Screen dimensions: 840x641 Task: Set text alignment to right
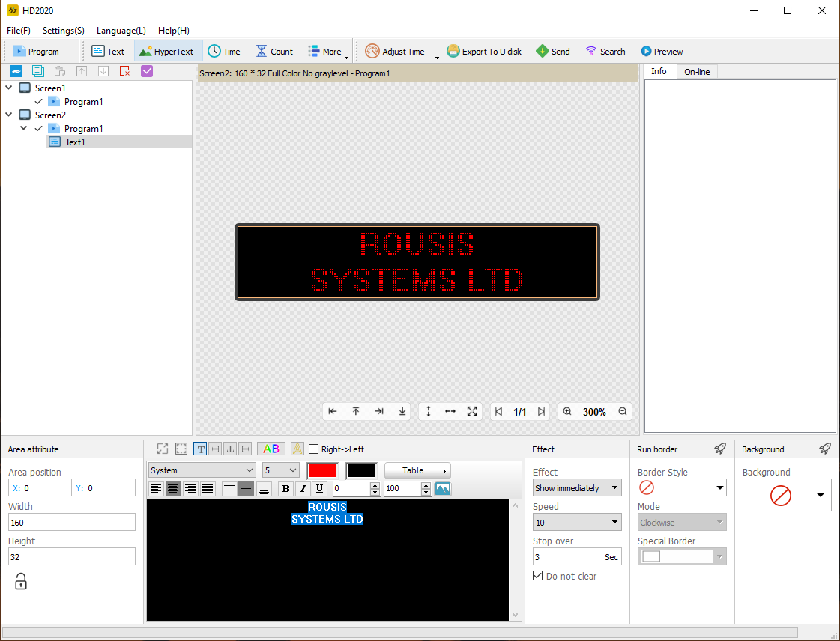[x=190, y=488]
